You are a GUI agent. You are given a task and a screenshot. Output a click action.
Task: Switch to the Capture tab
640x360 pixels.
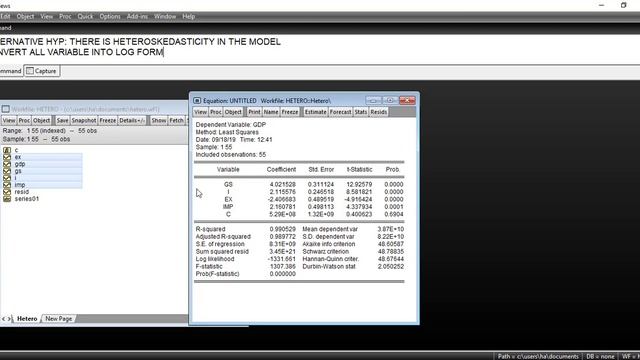42,71
